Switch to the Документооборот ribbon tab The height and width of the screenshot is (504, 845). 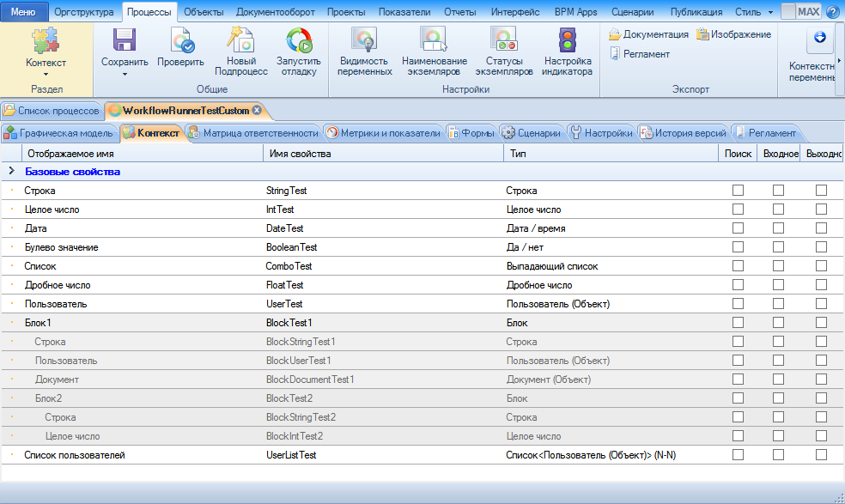pos(275,12)
